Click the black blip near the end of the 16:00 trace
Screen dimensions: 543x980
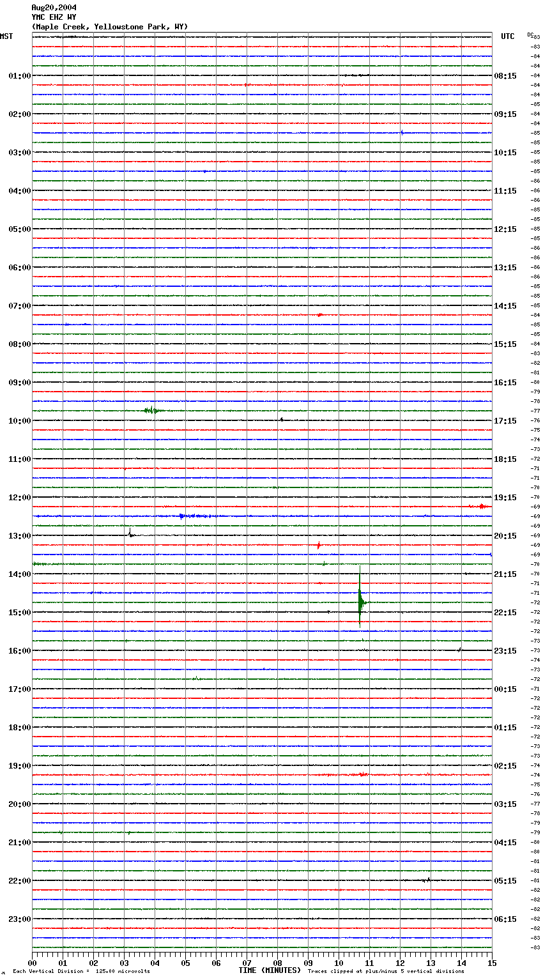[x=459, y=650]
